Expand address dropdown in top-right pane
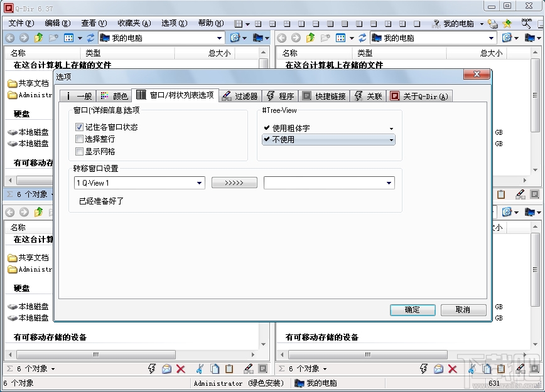The width and height of the screenshot is (545, 392). click(491, 38)
